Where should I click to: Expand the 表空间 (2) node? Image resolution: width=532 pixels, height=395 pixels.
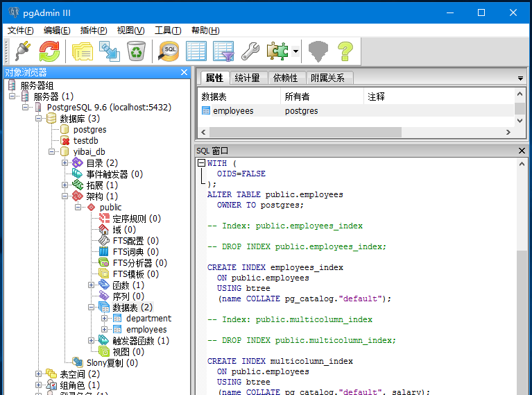pos(39,373)
